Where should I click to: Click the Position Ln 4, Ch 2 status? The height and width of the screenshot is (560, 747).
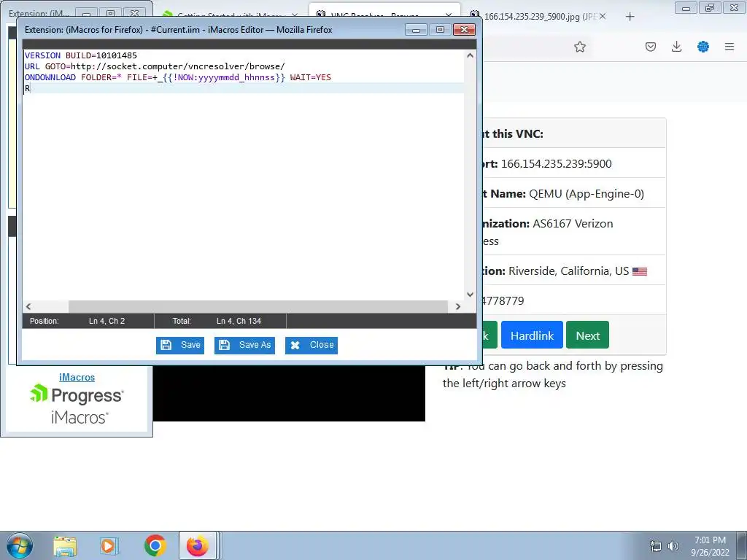click(x=77, y=321)
